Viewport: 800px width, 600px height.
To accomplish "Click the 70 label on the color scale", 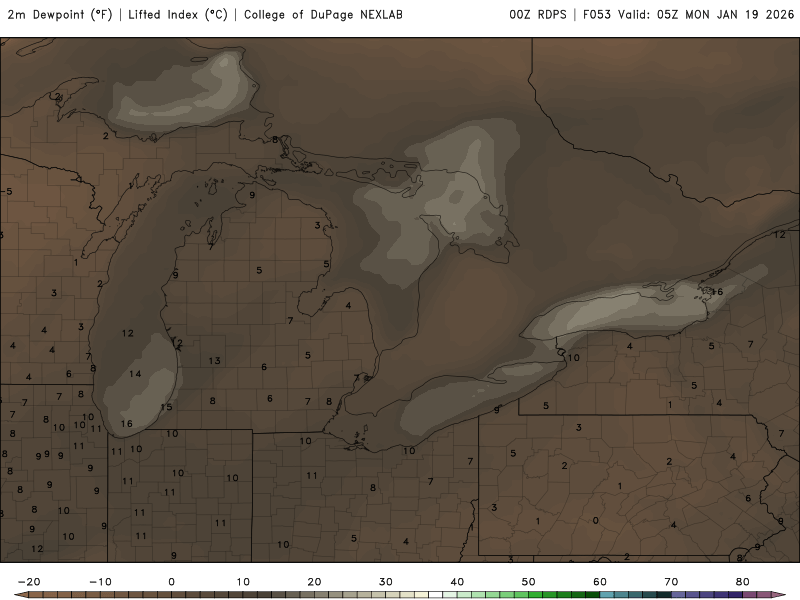I will 671,582.
